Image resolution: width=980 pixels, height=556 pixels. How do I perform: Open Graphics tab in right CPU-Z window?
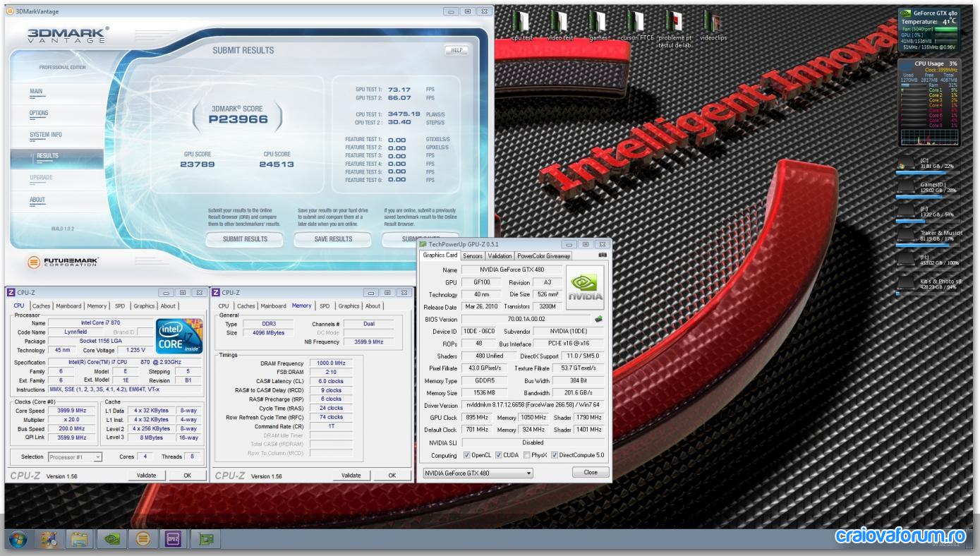click(349, 306)
